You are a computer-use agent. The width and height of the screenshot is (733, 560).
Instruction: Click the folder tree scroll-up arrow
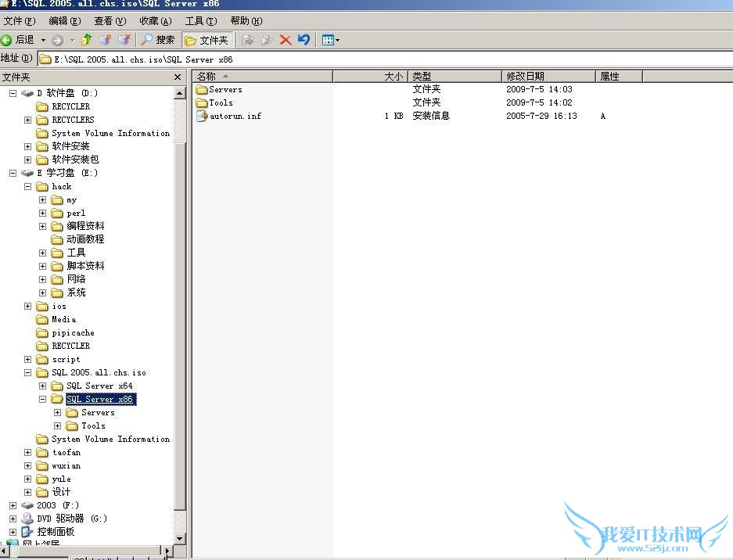point(180,93)
